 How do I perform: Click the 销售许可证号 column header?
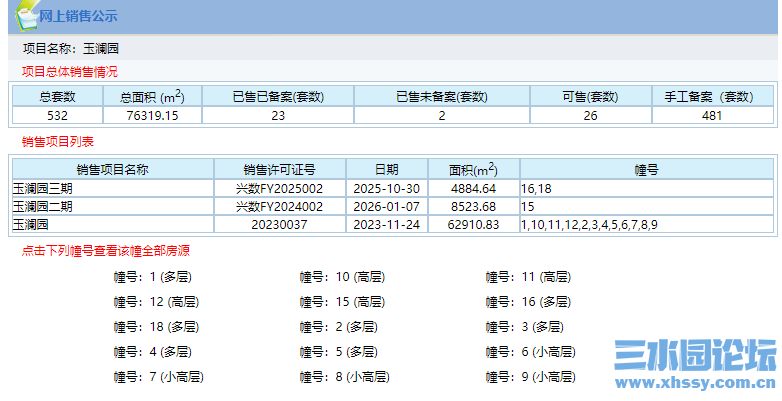(279, 170)
